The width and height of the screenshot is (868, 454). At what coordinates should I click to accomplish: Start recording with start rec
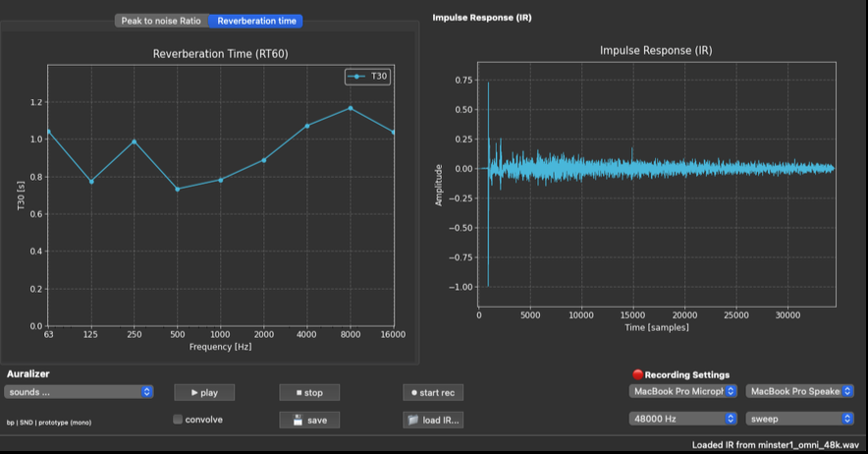click(433, 392)
